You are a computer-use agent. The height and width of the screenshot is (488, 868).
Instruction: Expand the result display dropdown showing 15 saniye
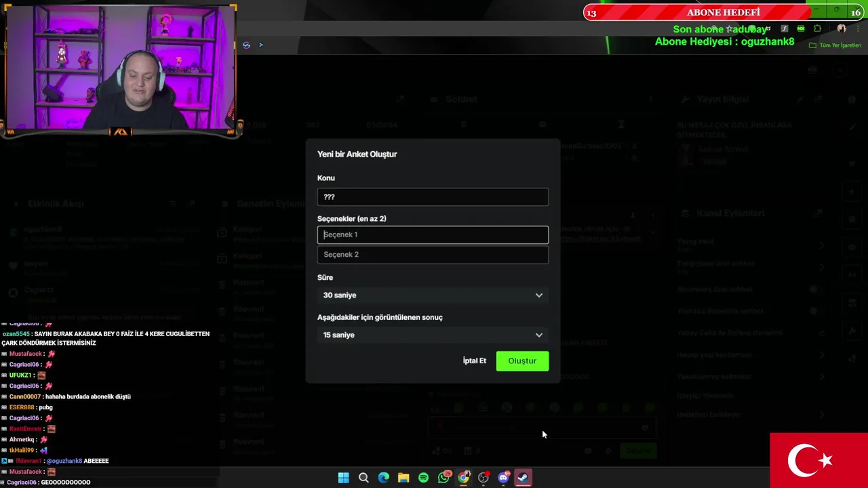coord(433,335)
